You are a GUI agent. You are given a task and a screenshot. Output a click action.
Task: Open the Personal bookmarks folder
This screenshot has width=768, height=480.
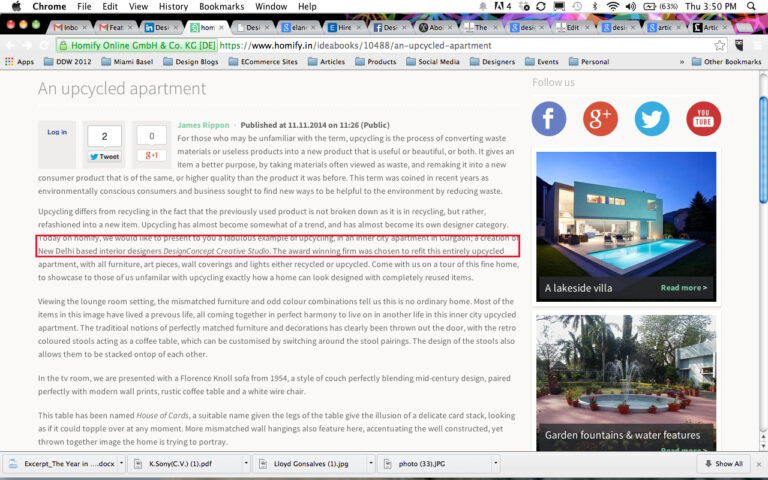(x=589, y=62)
